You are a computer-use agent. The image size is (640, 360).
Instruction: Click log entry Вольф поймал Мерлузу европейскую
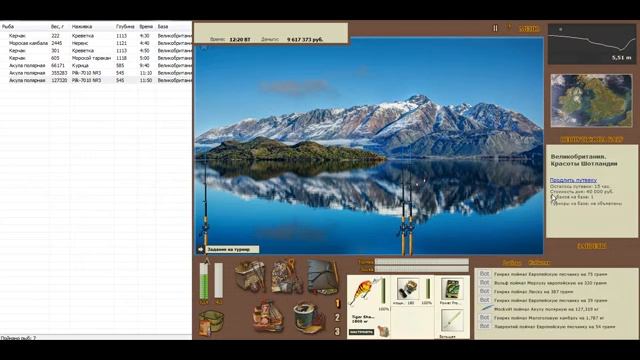550,283
